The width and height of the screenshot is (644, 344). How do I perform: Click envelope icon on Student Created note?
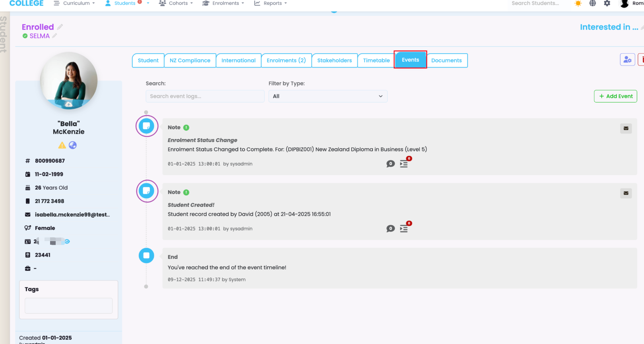(x=626, y=193)
